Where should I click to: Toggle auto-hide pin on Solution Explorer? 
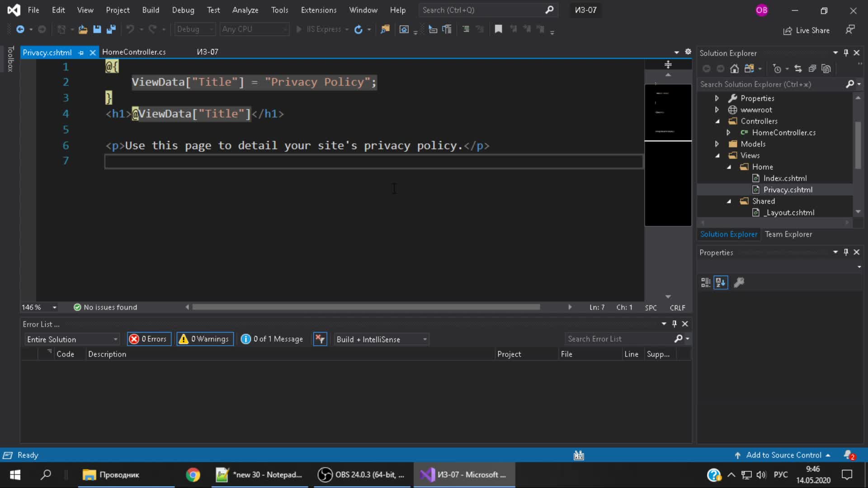coord(846,53)
